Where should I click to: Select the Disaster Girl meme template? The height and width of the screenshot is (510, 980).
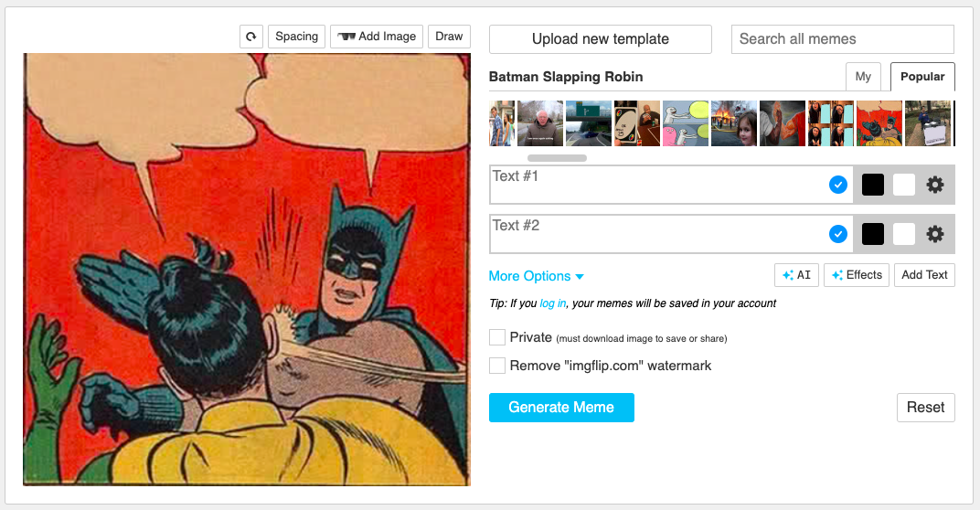pos(734,123)
